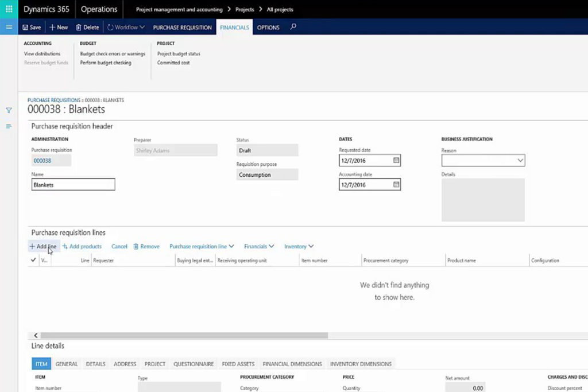Click the grid horizontal scrollbar thumb

tap(184, 335)
